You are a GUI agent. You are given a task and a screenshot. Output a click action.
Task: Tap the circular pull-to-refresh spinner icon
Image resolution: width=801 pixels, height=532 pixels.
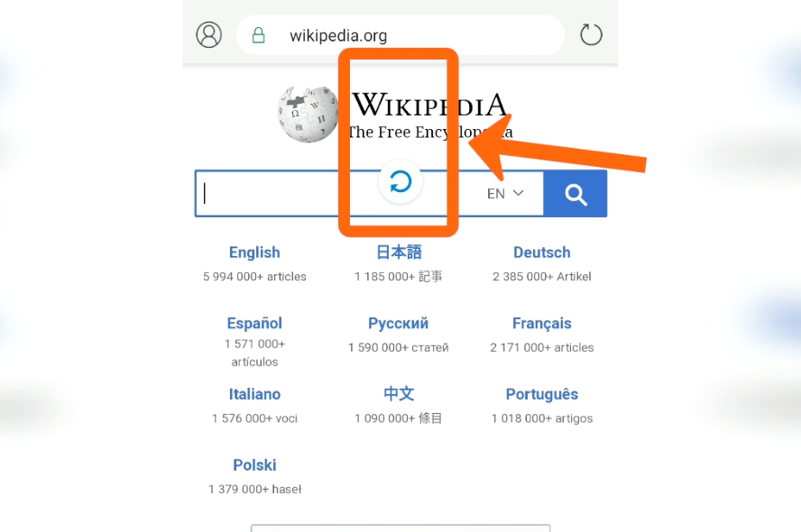click(400, 181)
